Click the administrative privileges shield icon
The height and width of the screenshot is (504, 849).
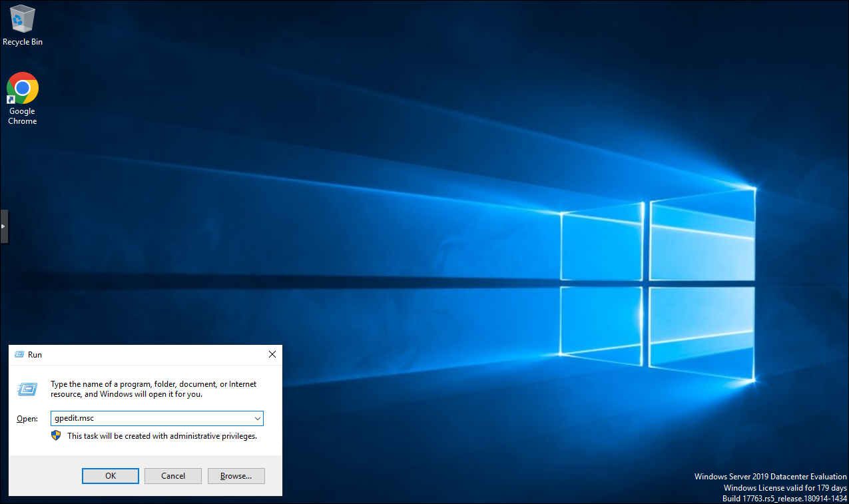pos(56,435)
